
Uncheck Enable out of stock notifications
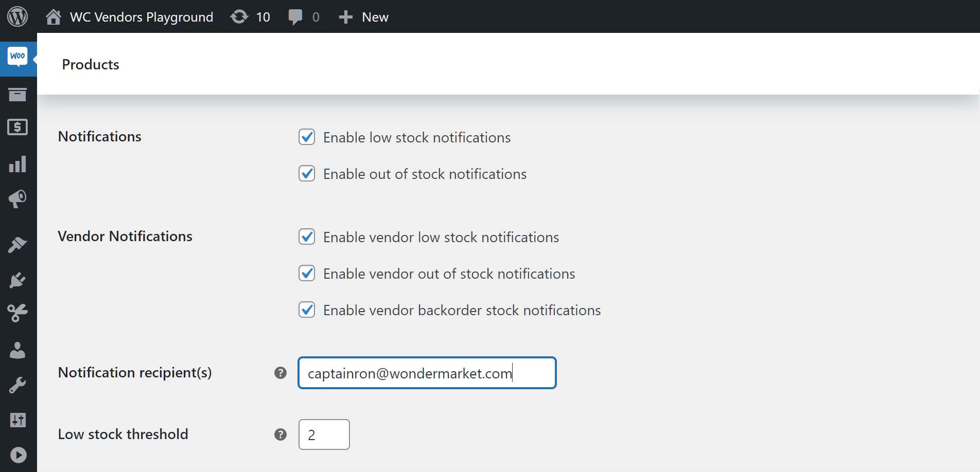307,173
